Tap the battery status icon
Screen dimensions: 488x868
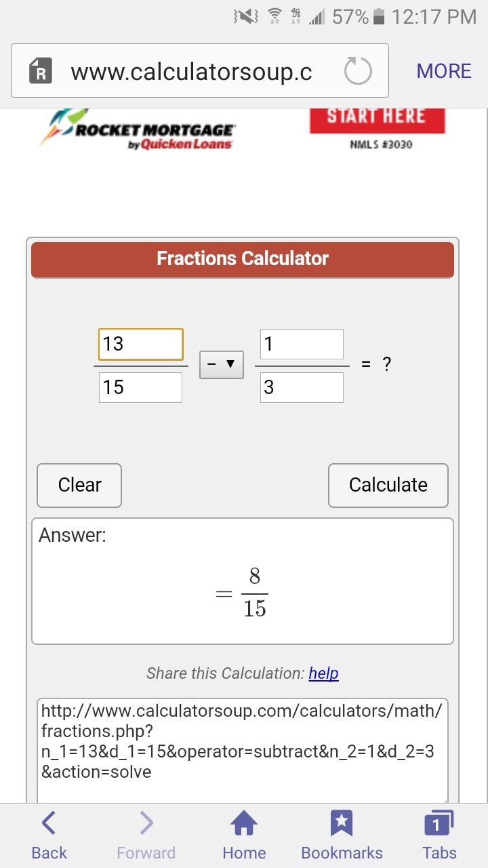(x=379, y=17)
